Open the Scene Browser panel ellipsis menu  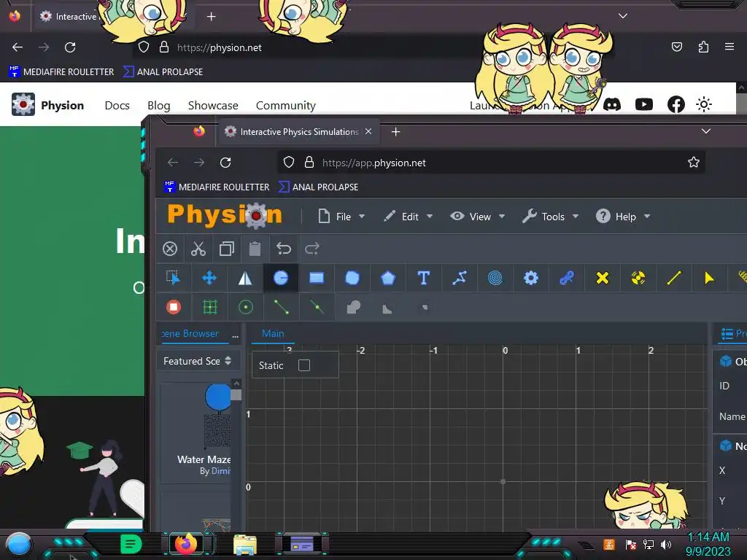click(236, 335)
